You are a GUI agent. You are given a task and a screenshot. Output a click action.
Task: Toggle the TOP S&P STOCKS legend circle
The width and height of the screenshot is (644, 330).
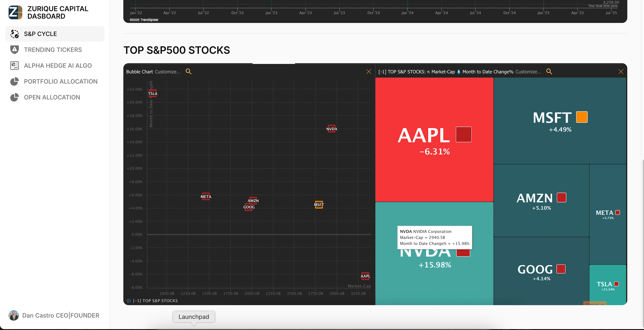[x=128, y=300]
